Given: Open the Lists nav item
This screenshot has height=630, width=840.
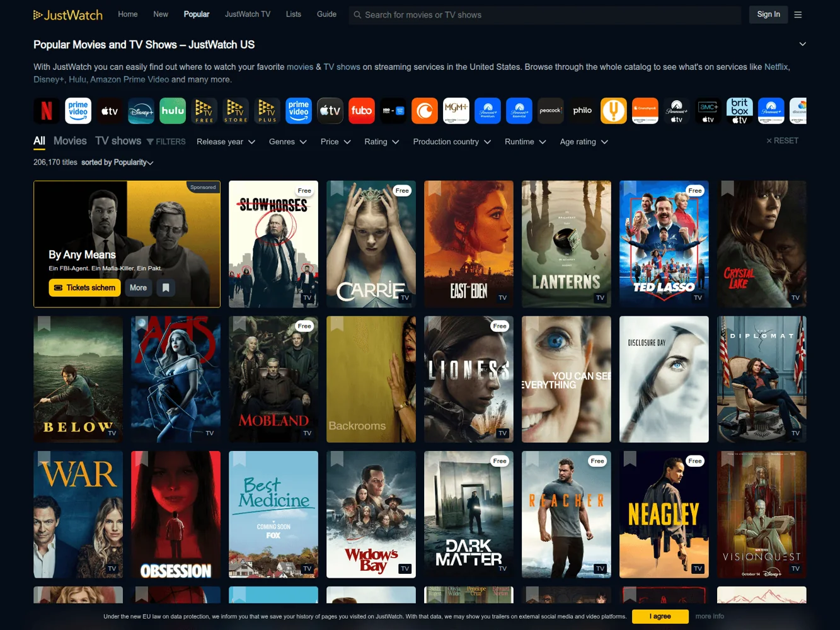Looking at the screenshot, I should pos(294,14).
